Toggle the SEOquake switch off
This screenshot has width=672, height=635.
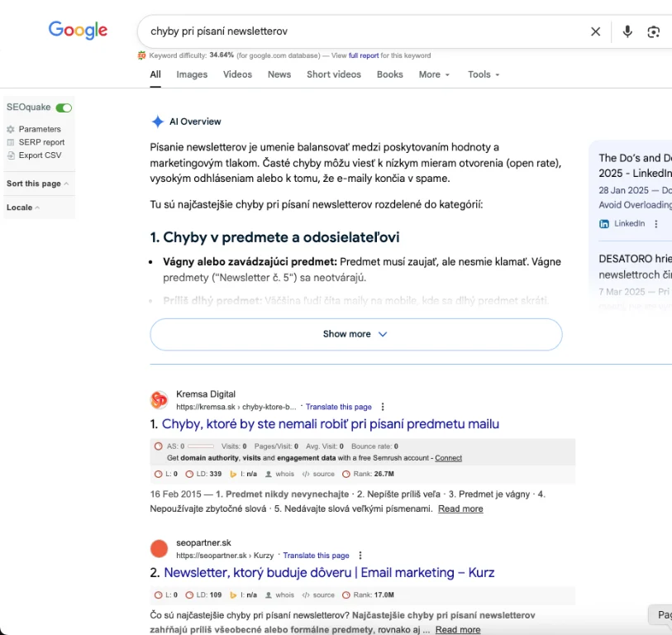coord(64,107)
